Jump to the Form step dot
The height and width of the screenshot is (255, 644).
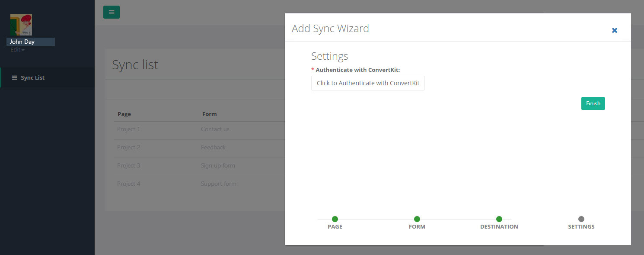417,219
